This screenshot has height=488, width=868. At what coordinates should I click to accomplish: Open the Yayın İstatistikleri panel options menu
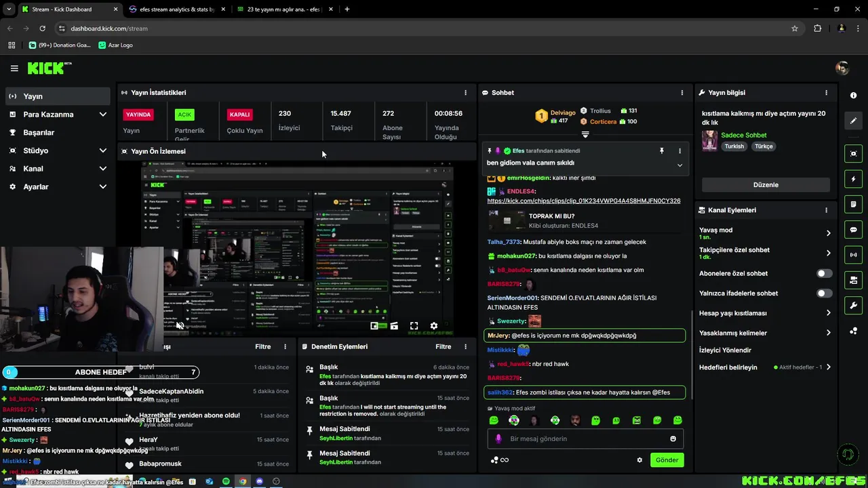(x=465, y=92)
